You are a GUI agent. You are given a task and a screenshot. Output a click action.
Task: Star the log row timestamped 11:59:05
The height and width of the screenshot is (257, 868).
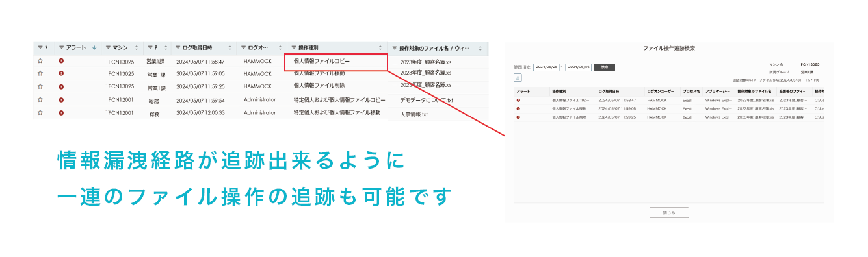pyautogui.click(x=40, y=73)
